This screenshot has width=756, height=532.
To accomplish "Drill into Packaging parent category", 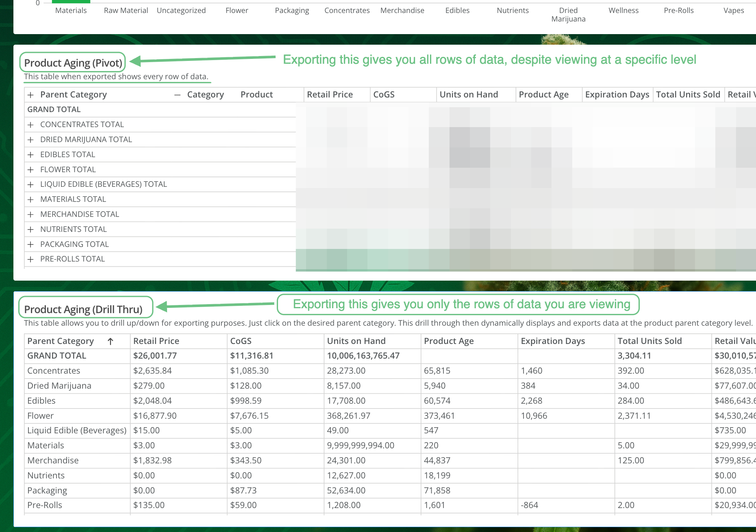I will [47, 491].
